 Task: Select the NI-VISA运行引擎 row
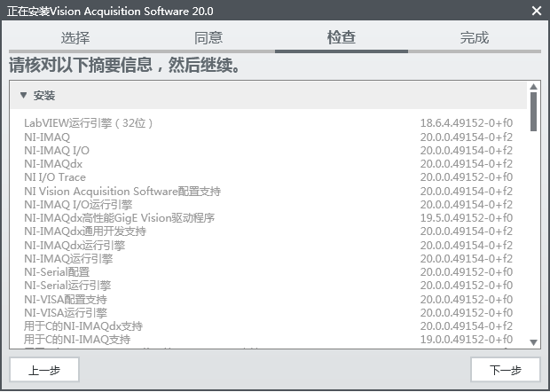268,312
